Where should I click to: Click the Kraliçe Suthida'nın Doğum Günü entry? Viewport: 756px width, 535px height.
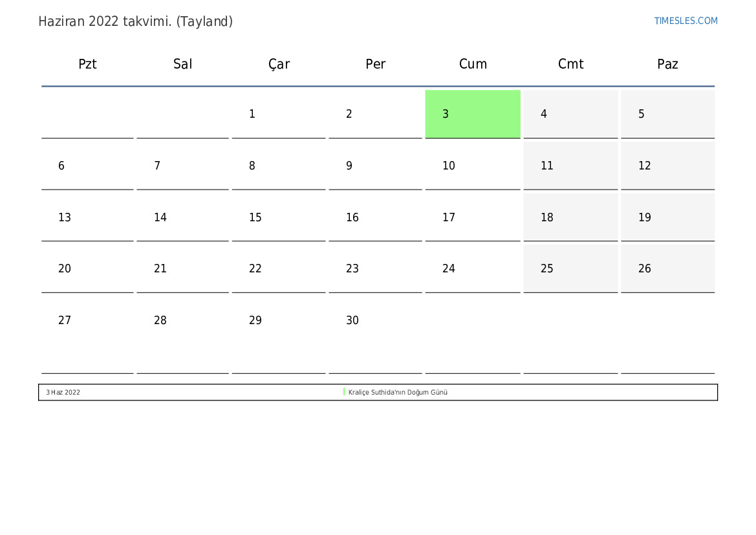398,393
